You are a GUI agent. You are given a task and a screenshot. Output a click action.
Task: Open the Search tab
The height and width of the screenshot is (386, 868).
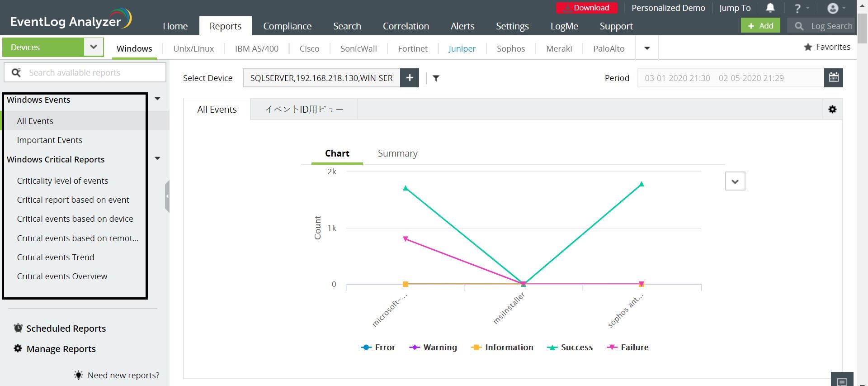click(347, 26)
